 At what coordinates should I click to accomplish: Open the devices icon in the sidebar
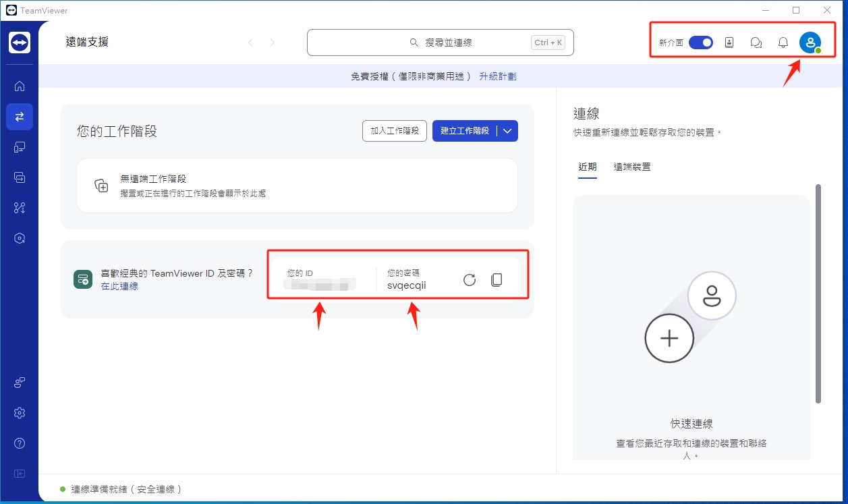pos(20,147)
